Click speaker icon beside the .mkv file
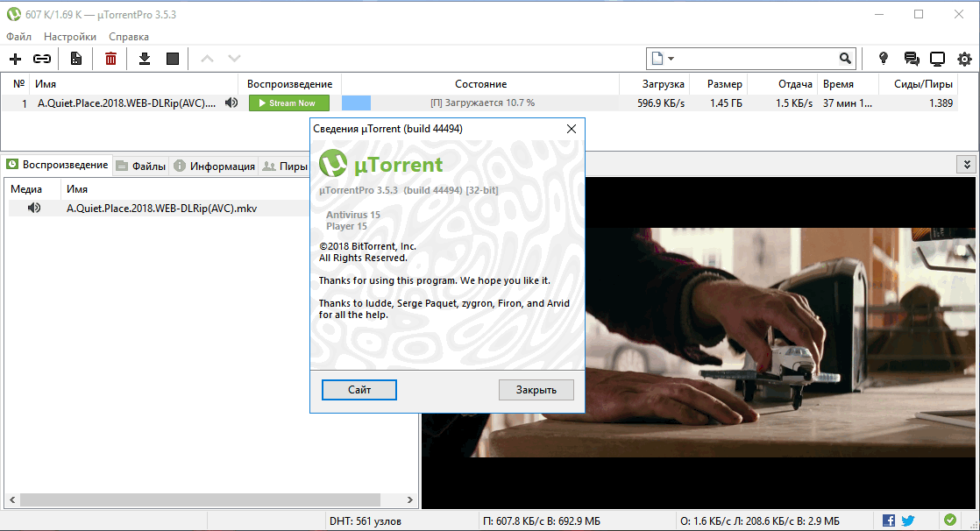This screenshot has width=980, height=531. click(34, 208)
